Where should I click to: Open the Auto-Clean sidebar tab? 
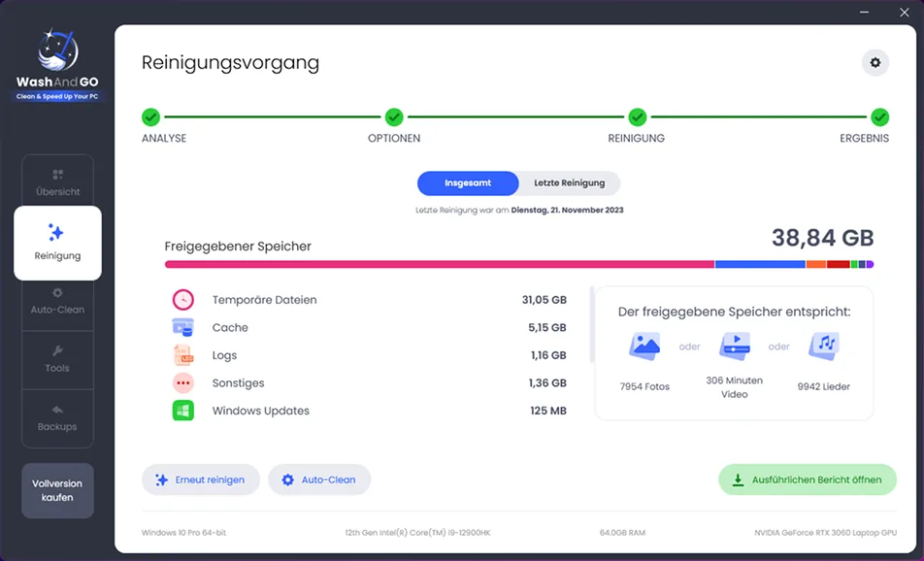tap(58, 301)
